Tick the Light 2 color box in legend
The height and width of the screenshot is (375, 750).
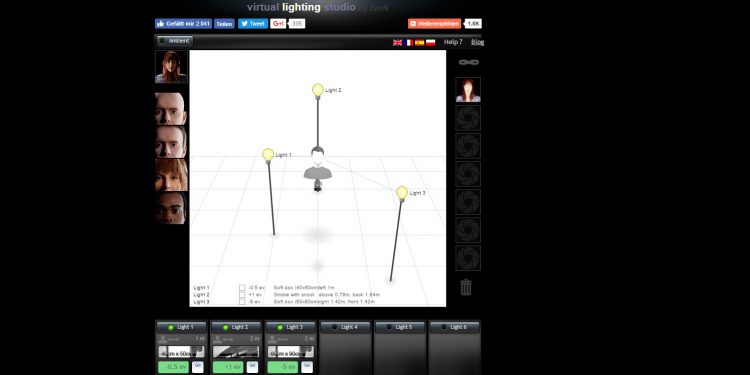tap(242, 295)
